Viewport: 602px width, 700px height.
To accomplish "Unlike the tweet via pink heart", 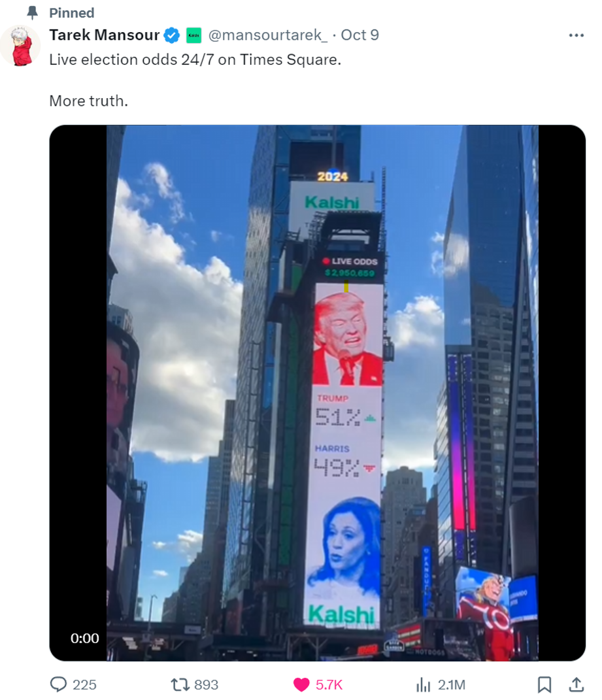I will [301, 684].
